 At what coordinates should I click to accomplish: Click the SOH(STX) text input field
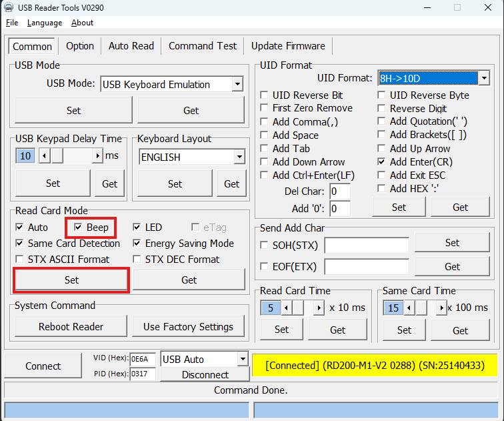click(x=366, y=246)
